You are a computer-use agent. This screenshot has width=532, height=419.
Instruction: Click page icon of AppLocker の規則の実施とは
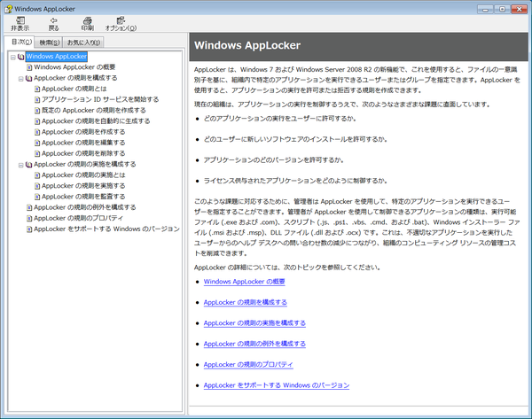[x=37, y=175]
